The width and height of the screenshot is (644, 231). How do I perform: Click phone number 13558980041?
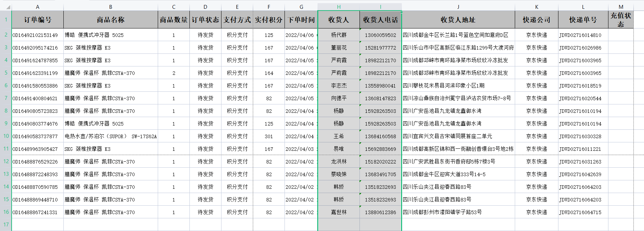point(381,85)
